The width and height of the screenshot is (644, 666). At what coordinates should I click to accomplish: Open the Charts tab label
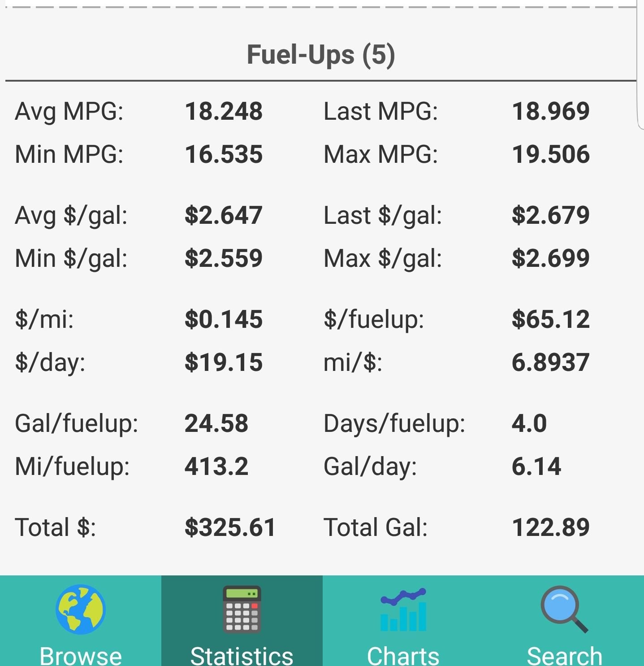403,655
